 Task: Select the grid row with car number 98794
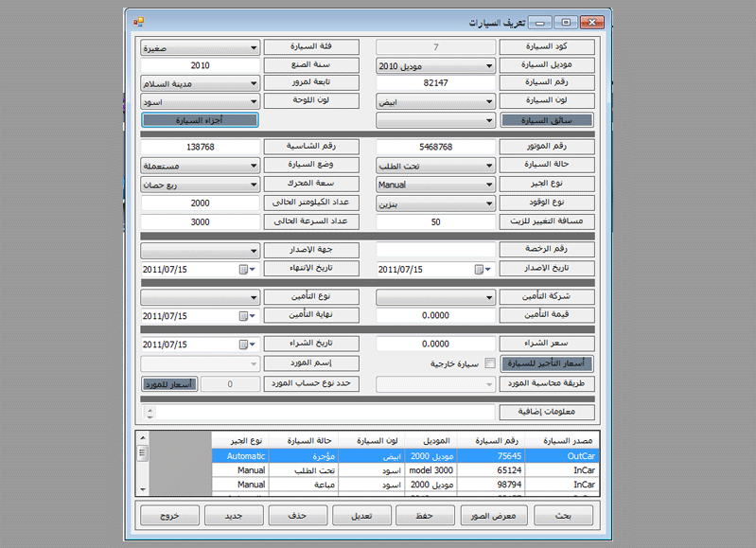pyautogui.click(x=406, y=485)
